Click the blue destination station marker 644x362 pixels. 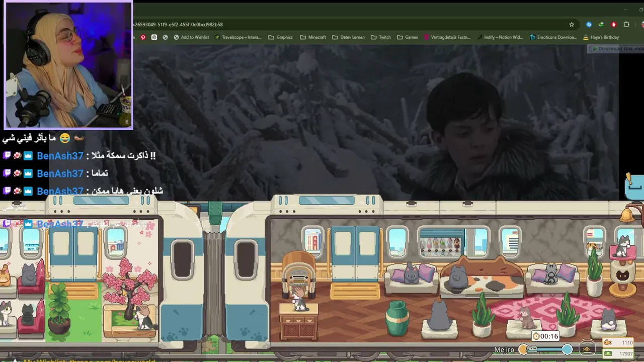point(568,349)
